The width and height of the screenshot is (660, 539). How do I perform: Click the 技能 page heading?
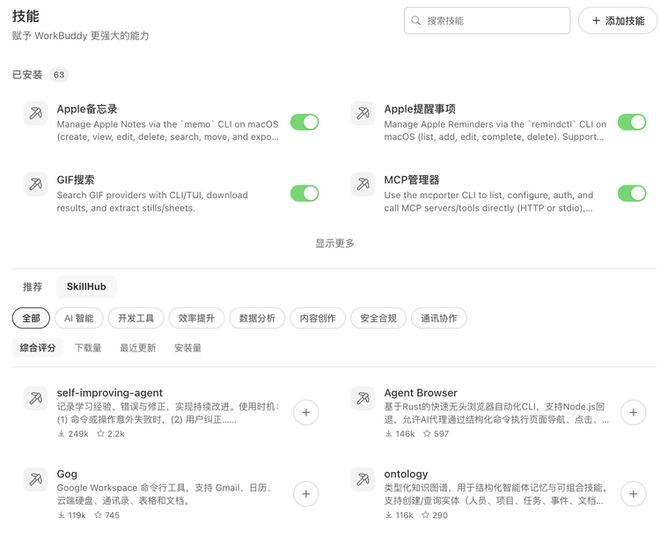coord(26,16)
